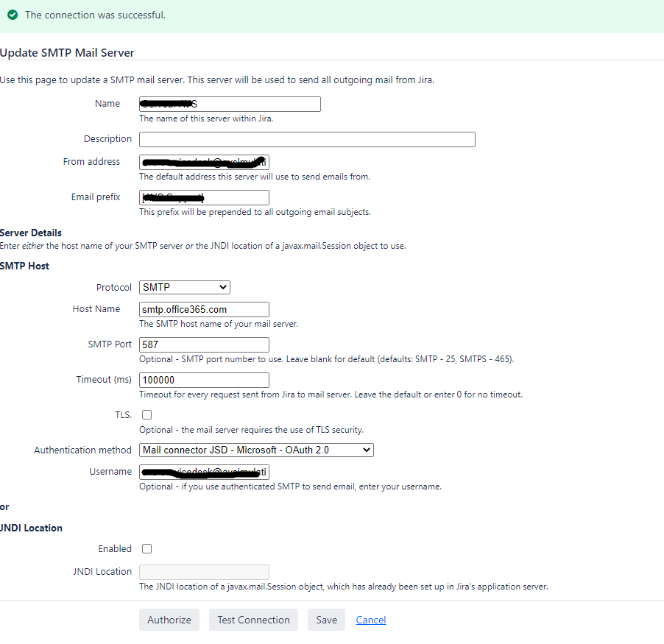Click the empty Description field
The image size is (664, 644).
pos(307,139)
